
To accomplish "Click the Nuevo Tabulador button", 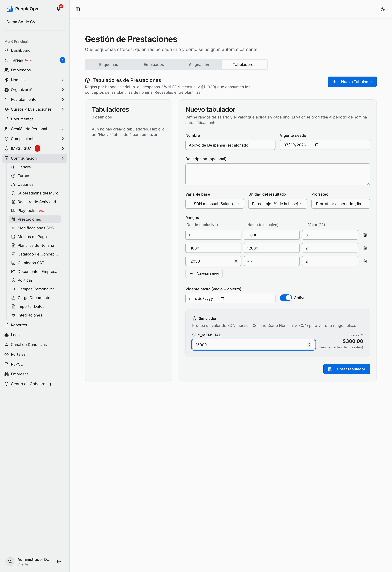I will [x=352, y=82].
